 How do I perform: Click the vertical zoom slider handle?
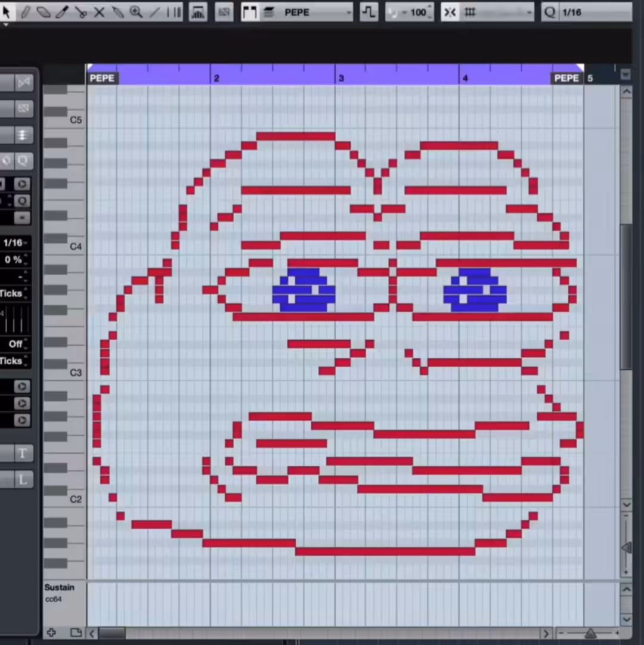point(626,548)
